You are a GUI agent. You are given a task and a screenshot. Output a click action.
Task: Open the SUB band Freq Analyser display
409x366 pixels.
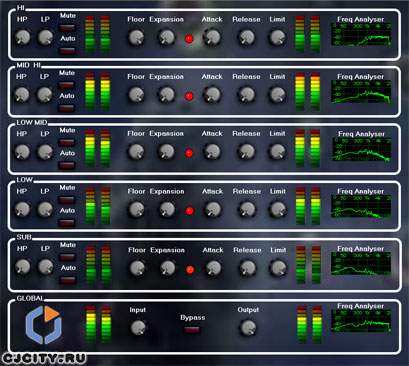(361, 264)
